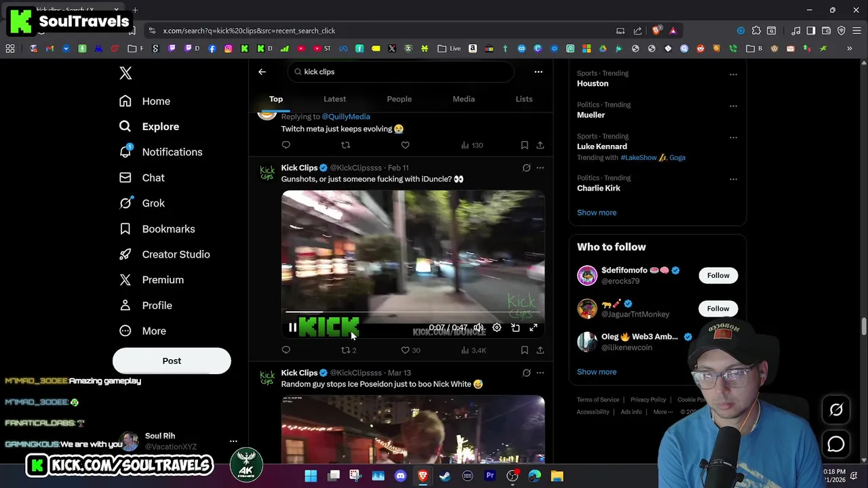Open options for the Charlie Kirk trend

733,180
